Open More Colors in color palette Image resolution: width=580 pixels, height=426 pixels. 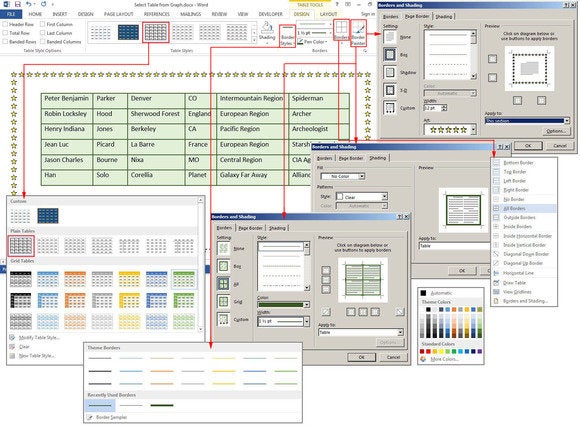(444, 359)
